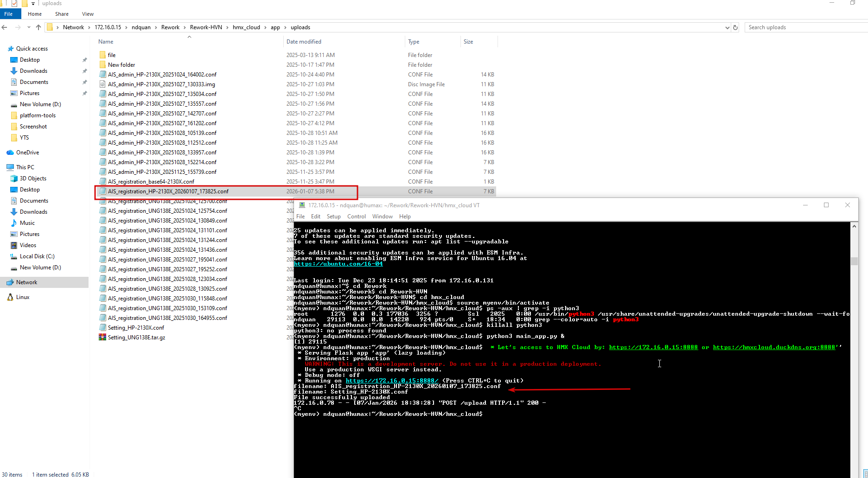Select the platform-tools folder icon

click(x=14, y=115)
